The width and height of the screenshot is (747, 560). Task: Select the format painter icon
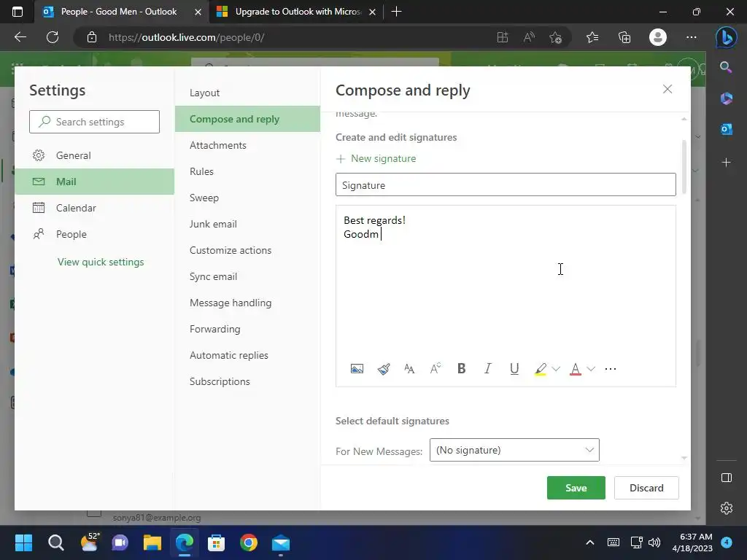coord(384,369)
